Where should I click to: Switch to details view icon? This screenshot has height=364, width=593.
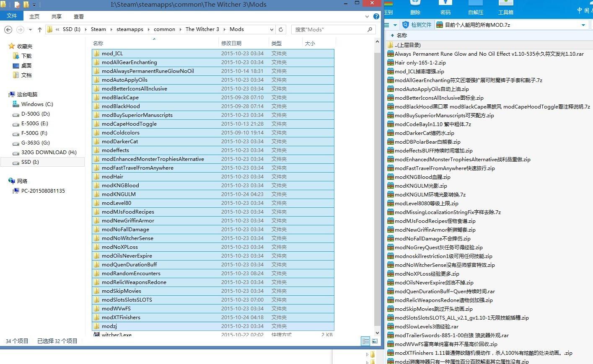click(365, 341)
